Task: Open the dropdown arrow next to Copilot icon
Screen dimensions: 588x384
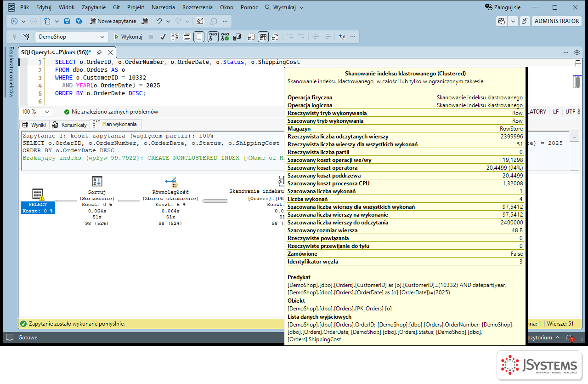Action: point(513,21)
